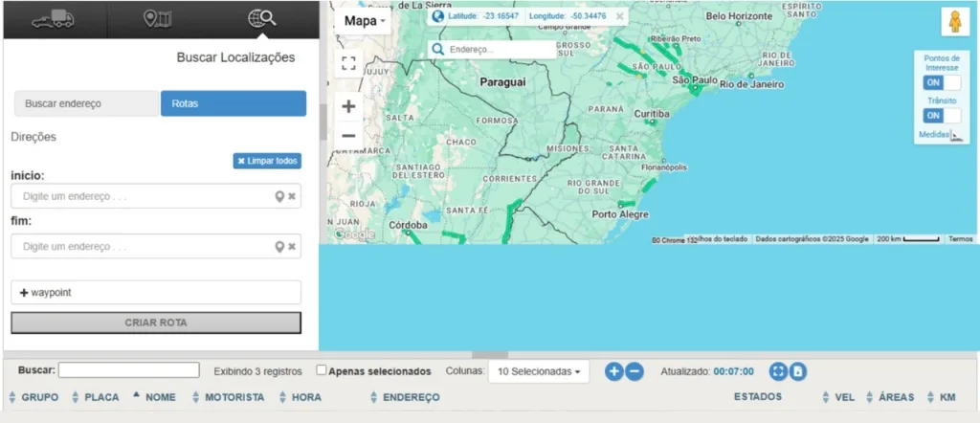Click the CRIAR ROTA button
Screen dimensions: 980x423
coord(156,323)
